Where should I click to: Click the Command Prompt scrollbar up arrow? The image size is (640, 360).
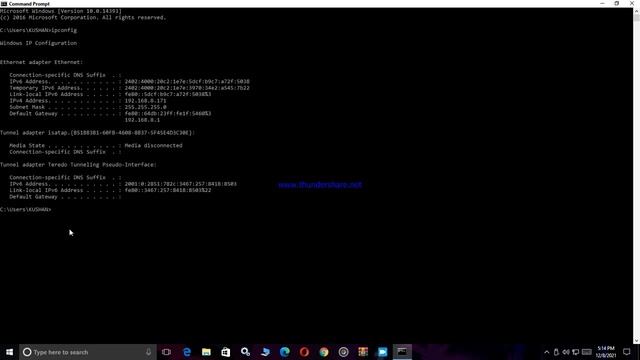click(636, 11)
